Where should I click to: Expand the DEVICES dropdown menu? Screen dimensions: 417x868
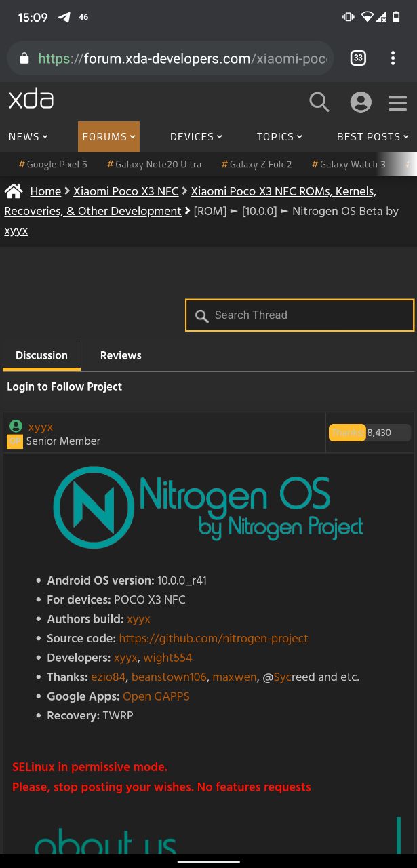[196, 136]
